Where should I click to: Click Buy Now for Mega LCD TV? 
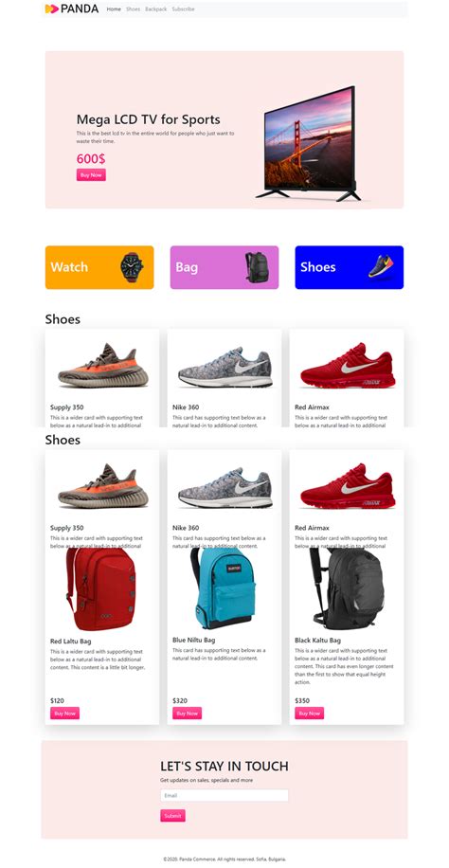point(91,175)
